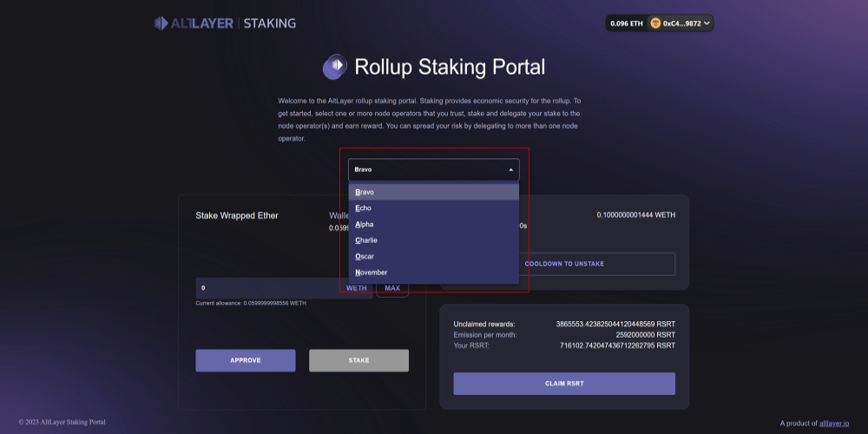Choose Charlie in the operator list
This screenshot has height=434, width=868.
pos(434,240)
